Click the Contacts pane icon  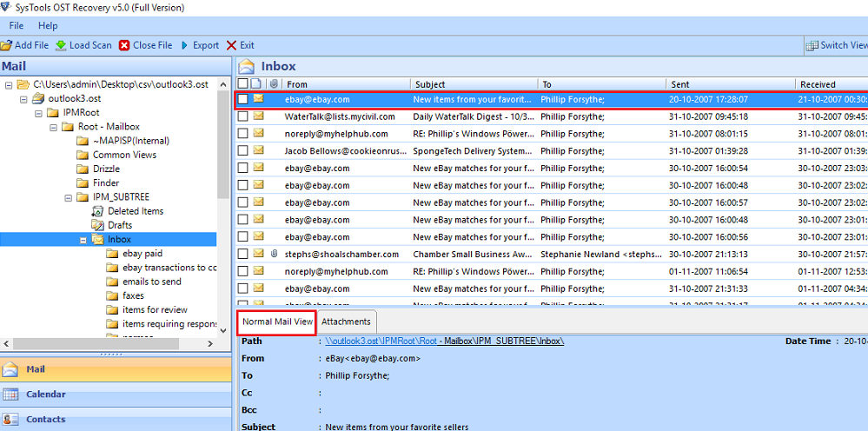click(10, 420)
